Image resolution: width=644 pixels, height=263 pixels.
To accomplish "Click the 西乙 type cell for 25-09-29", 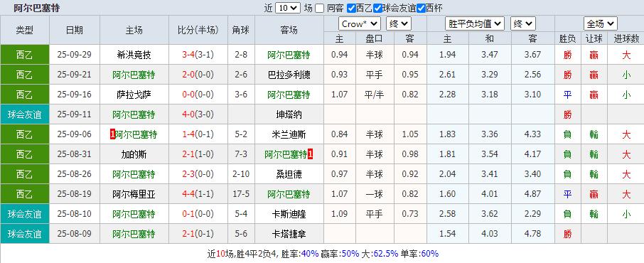I will coord(25,55).
